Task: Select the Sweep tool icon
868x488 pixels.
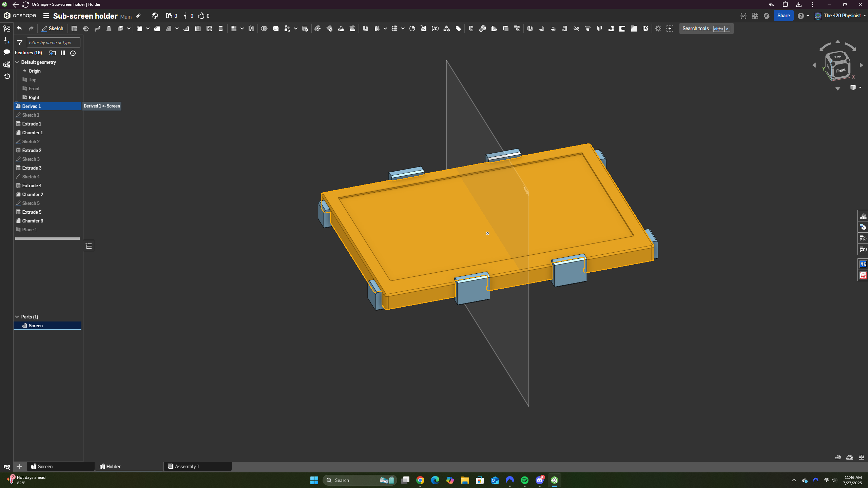Action: point(97,28)
